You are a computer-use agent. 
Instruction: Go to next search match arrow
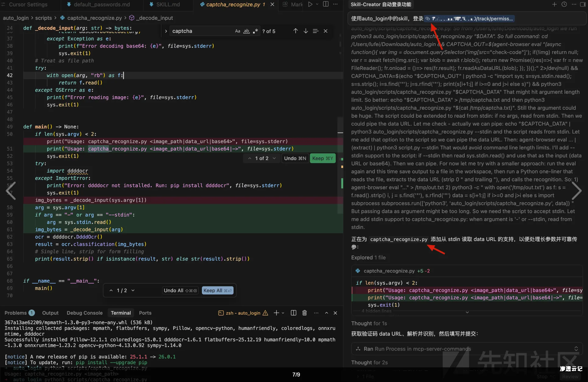pyautogui.click(x=306, y=31)
